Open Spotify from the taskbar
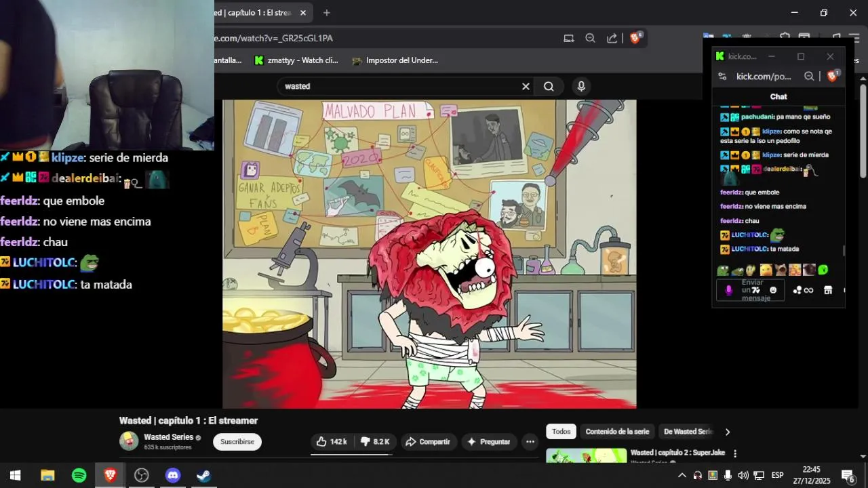The width and height of the screenshot is (868, 488). tap(79, 475)
